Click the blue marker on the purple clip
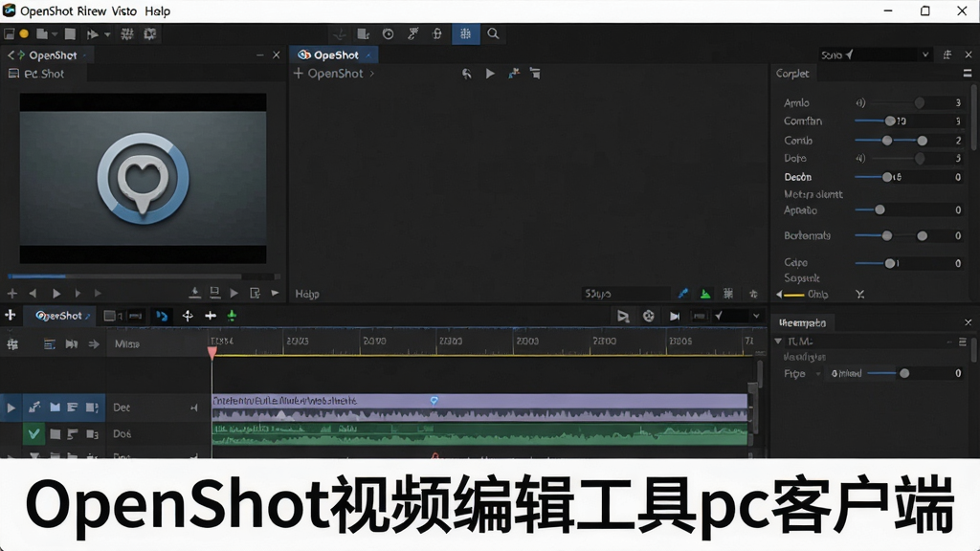This screenshot has width=980, height=551. pyautogui.click(x=434, y=401)
